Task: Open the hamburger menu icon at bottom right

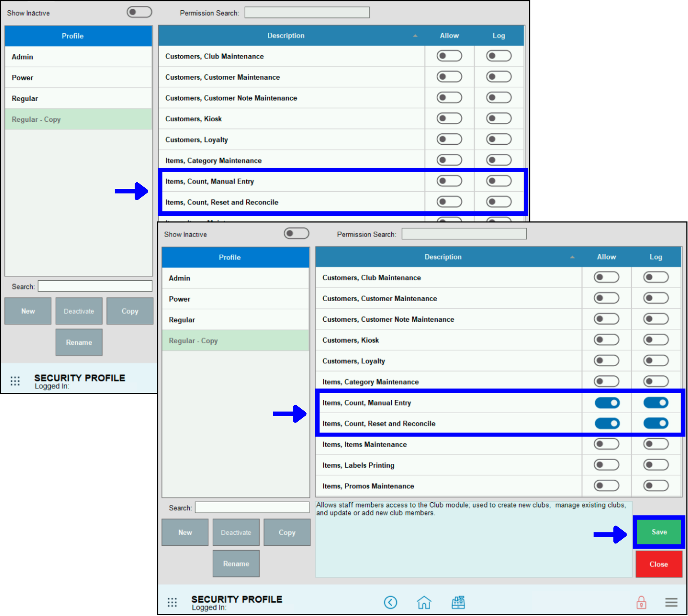Action: pos(671,602)
